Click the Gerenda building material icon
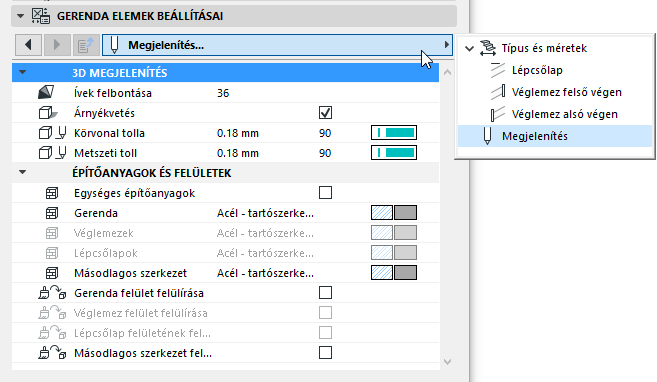The height and width of the screenshot is (382, 657). (52, 213)
